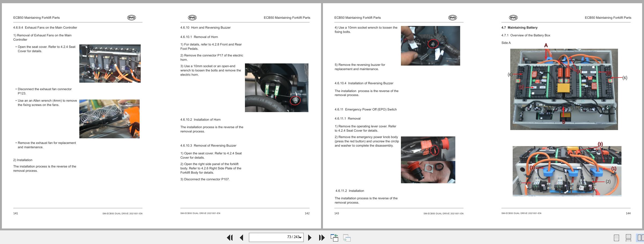Switch to single page layout icon
Screen dimensions: 644x244
point(616,238)
